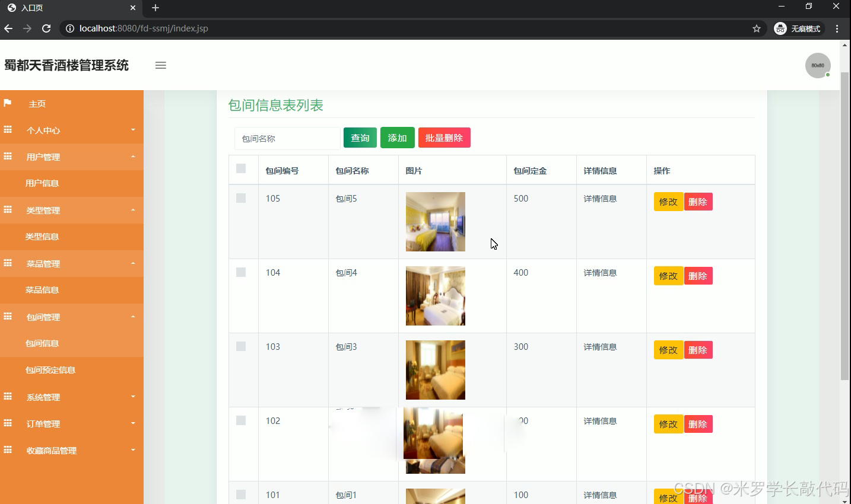Click the hamburger menu toggle icon
Screen dimensions: 851x504
pyautogui.click(x=161, y=65)
